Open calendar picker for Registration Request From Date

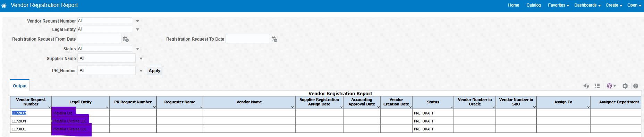(x=126, y=39)
